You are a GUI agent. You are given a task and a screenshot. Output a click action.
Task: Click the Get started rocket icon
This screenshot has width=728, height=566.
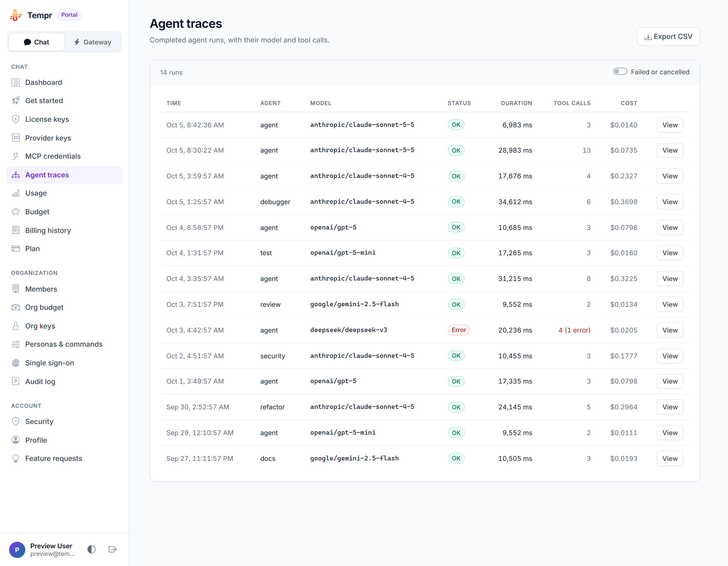16,101
